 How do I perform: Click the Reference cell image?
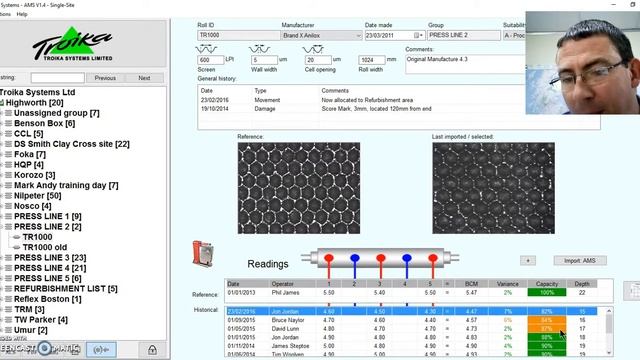click(x=299, y=188)
